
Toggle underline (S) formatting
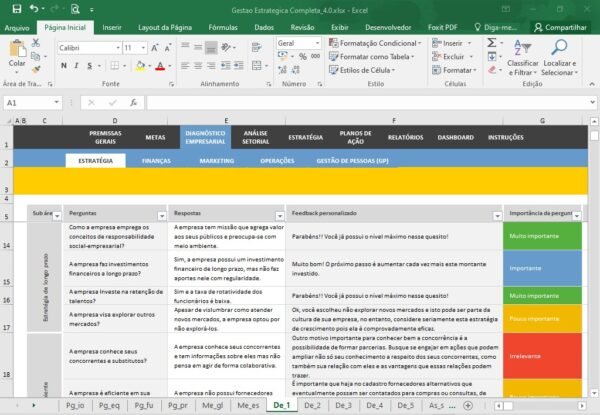[90, 66]
